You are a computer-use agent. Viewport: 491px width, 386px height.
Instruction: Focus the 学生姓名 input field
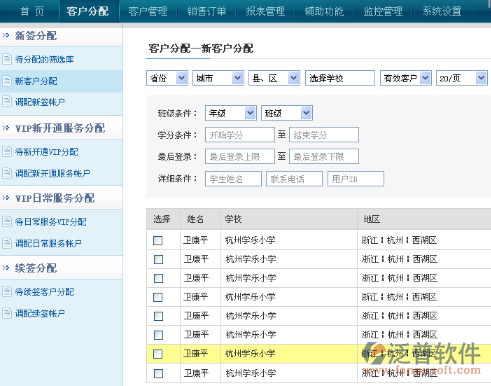pyautogui.click(x=233, y=179)
